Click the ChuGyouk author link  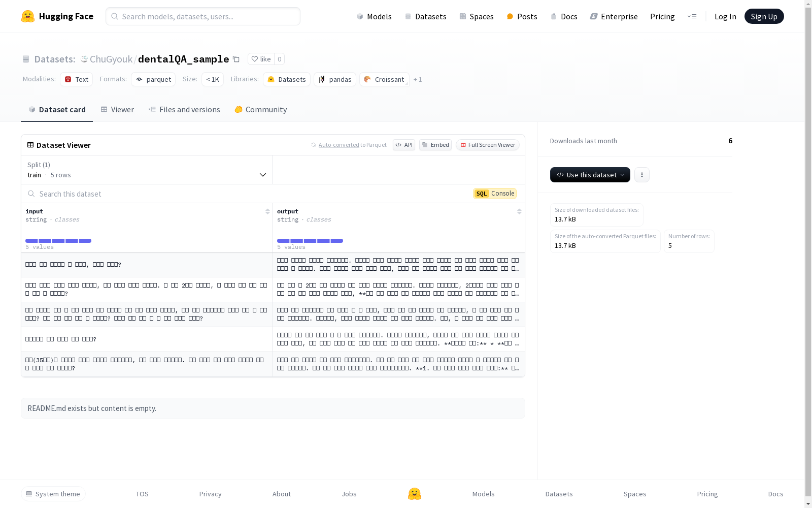coord(111,59)
